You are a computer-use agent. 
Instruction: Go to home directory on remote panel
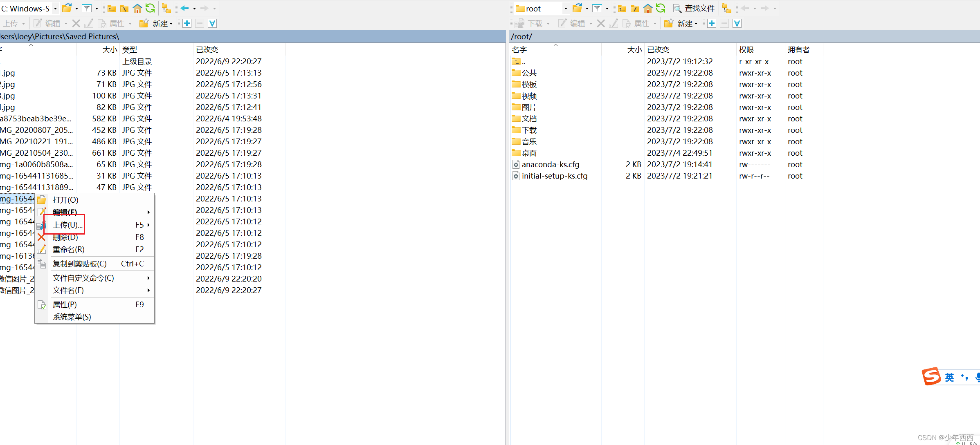coord(647,8)
